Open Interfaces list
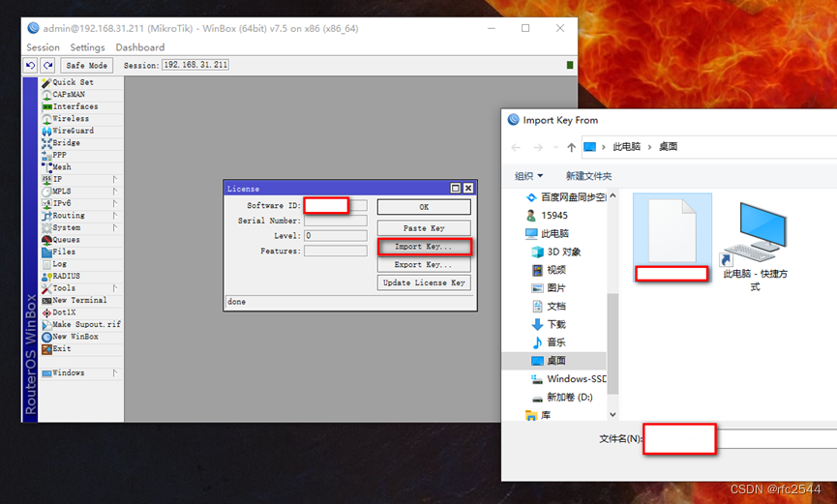This screenshot has height=504, width=837. (x=81, y=106)
